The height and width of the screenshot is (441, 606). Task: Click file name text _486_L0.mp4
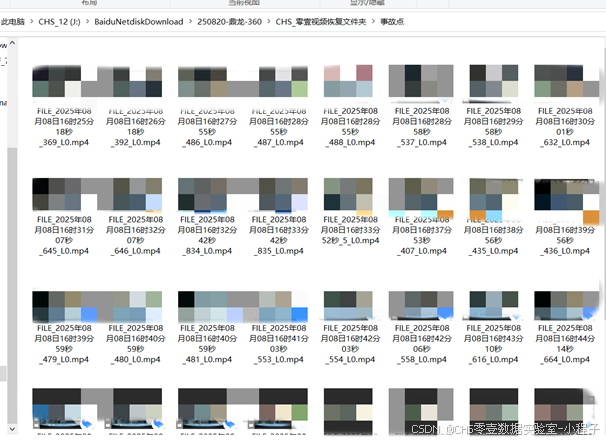point(207,142)
